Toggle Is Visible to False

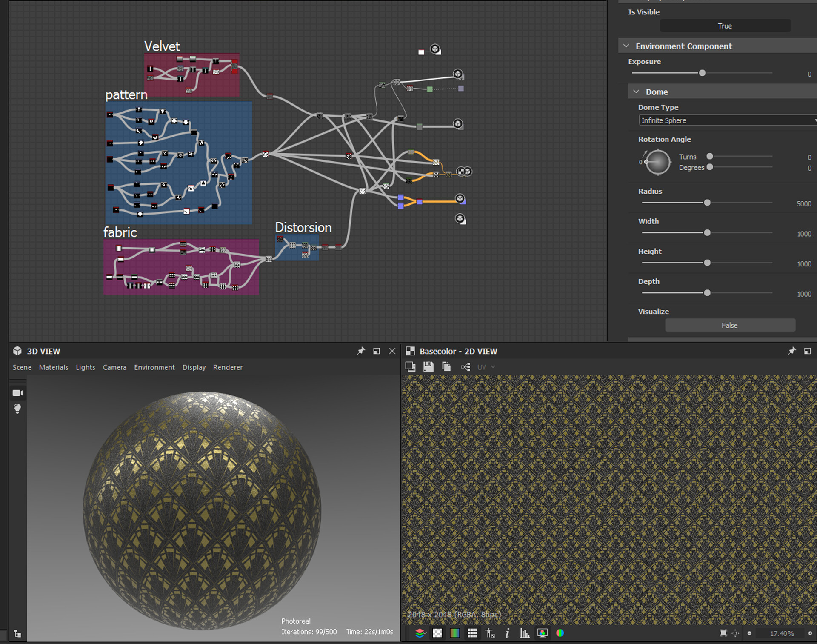click(x=725, y=26)
